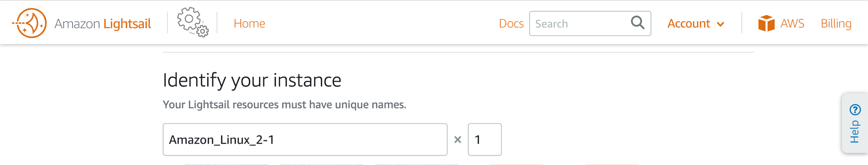The height and width of the screenshot is (165, 868).
Task: Open the Billing link
Action: click(836, 24)
